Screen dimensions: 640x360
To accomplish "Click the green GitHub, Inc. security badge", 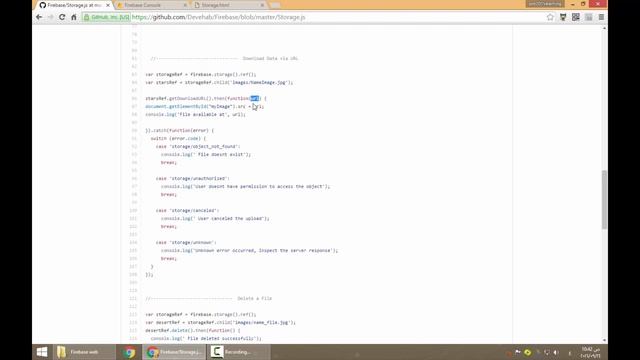I will [x=107, y=17].
